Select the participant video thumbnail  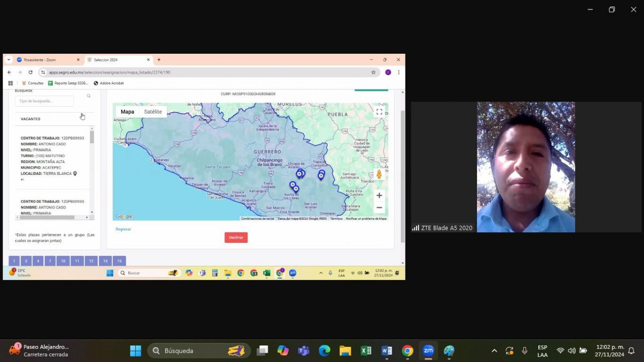[526, 167]
